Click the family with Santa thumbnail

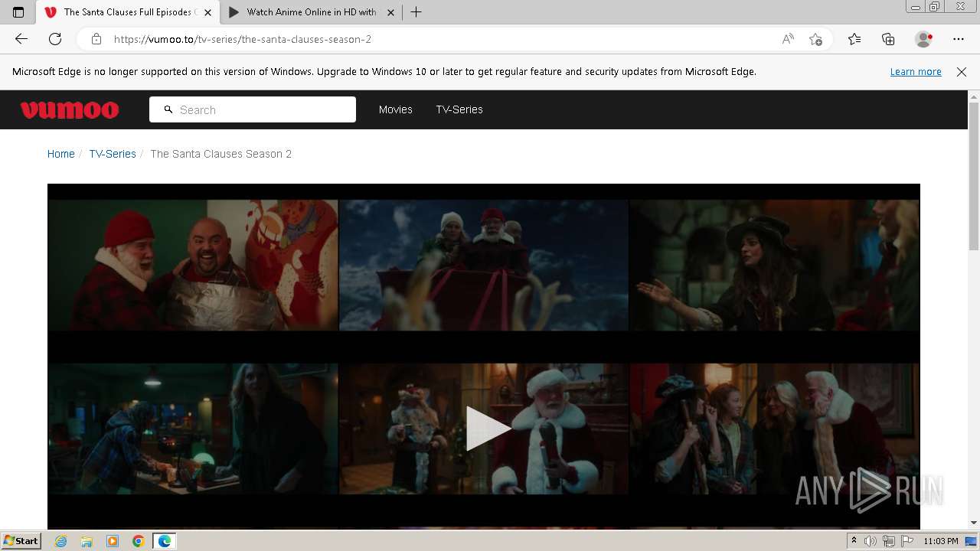(774, 429)
